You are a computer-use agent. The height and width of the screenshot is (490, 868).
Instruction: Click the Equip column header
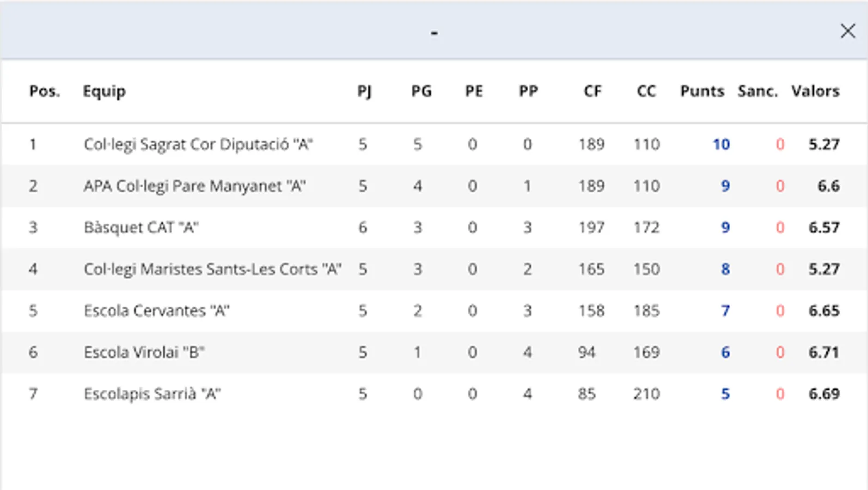click(x=104, y=91)
